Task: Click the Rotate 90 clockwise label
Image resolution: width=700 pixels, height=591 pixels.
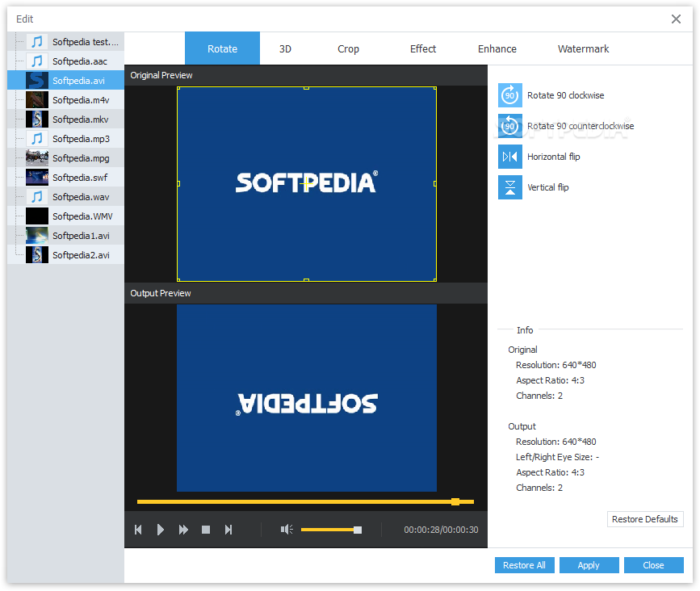Action: pos(566,95)
